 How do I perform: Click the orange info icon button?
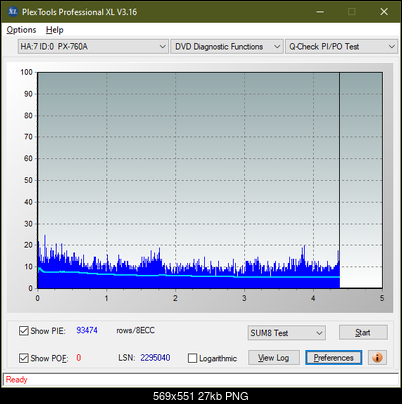pyautogui.click(x=377, y=358)
